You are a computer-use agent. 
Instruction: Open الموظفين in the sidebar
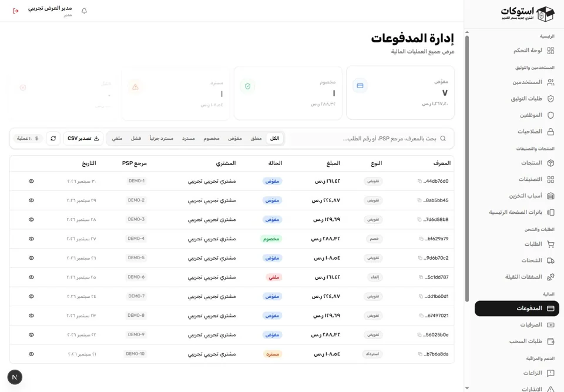(x=517, y=115)
